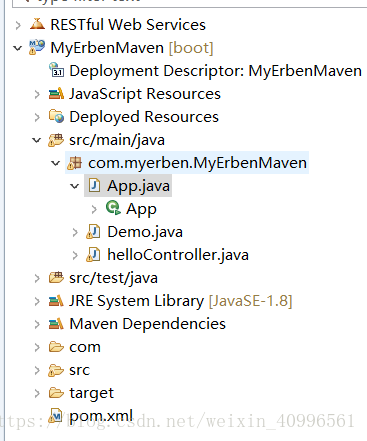Click the Maven Dependencies library icon
The width and height of the screenshot is (367, 441).
[x=56, y=324]
